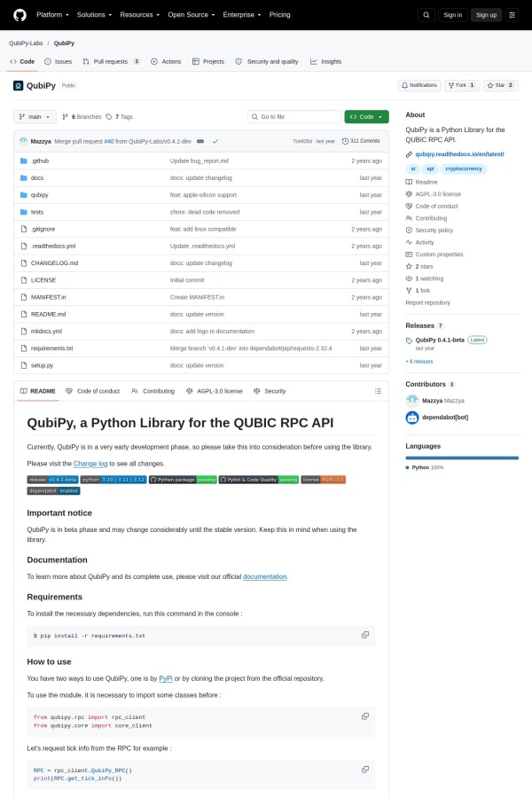Click the api topic tag
The image size is (532, 798).
click(430, 168)
